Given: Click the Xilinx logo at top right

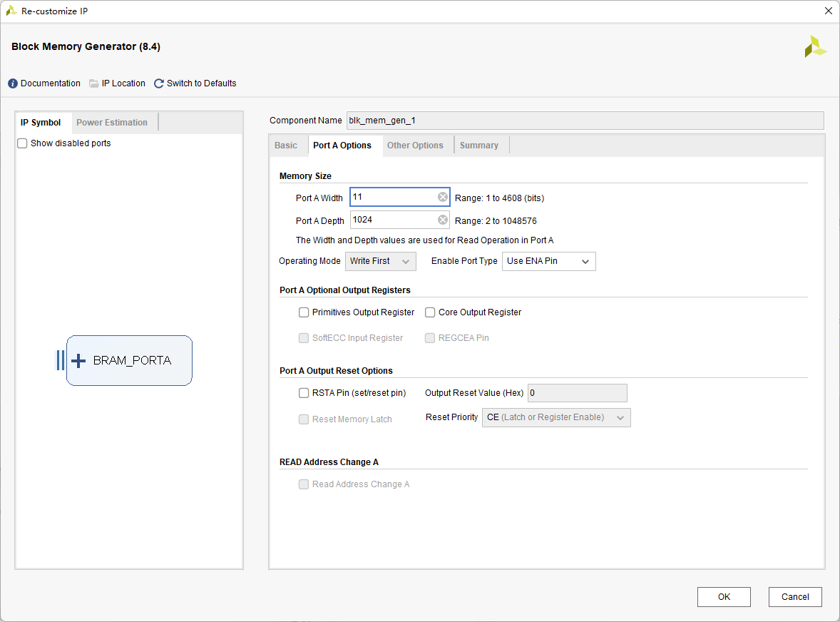Looking at the screenshot, I should point(815,46).
